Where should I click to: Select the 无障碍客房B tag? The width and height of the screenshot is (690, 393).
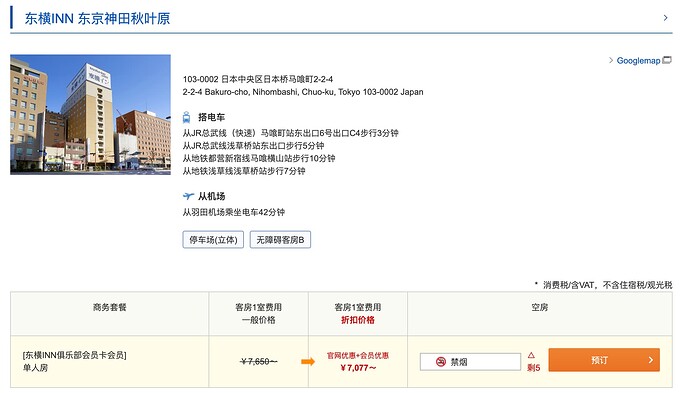point(280,240)
